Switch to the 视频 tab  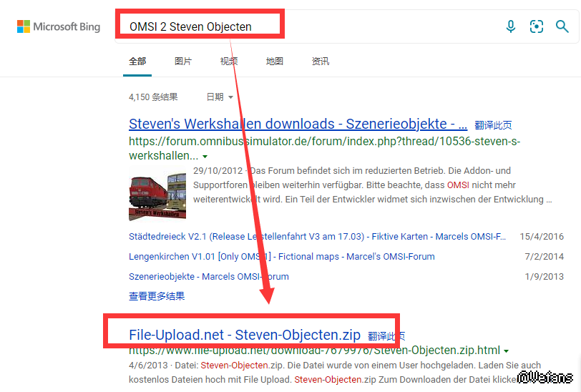229,61
